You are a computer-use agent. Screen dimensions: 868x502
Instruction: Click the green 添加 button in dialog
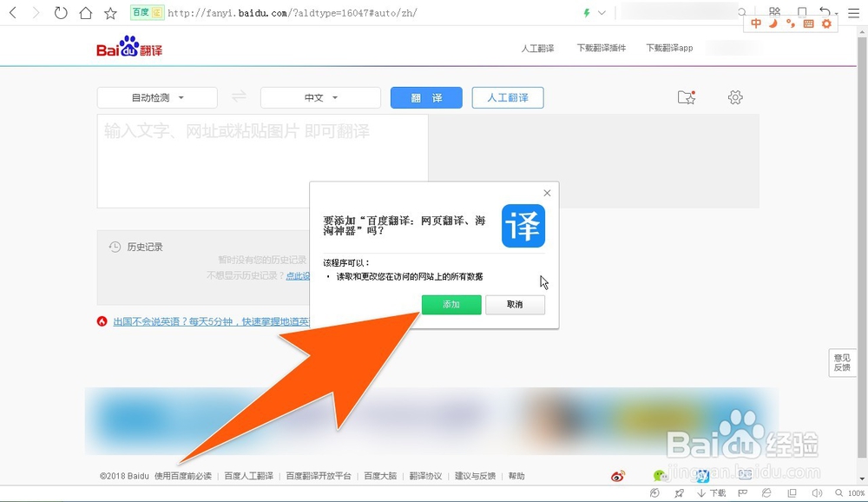tap(451, 304)
